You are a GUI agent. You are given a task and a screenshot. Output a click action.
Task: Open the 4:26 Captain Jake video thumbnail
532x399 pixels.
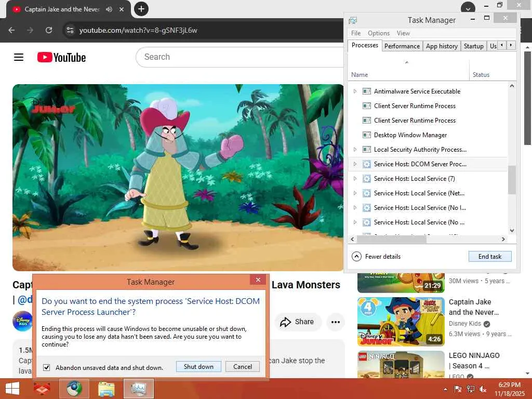click(401, 322)
